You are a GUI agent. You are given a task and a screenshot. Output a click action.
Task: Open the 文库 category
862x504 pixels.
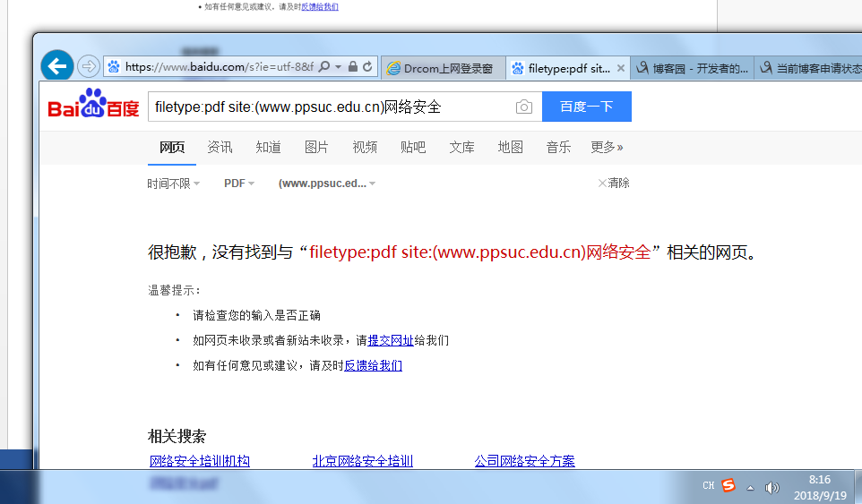coord(461,147)
